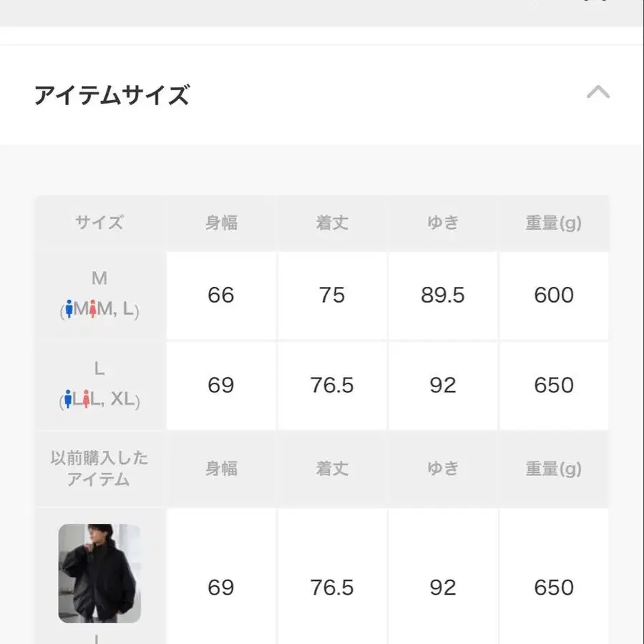The height and width of the screenshot is (644, 644).
Task: Expand the size L row details
Action: pos(99,385)
